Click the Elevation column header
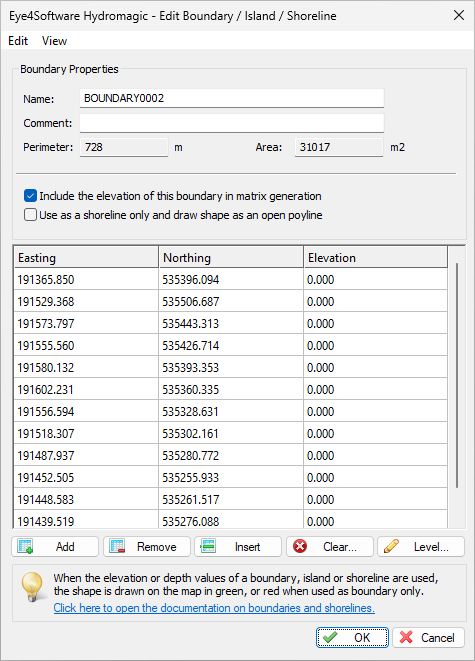Viewport: 475px width, 661px height. pos(376,258)
